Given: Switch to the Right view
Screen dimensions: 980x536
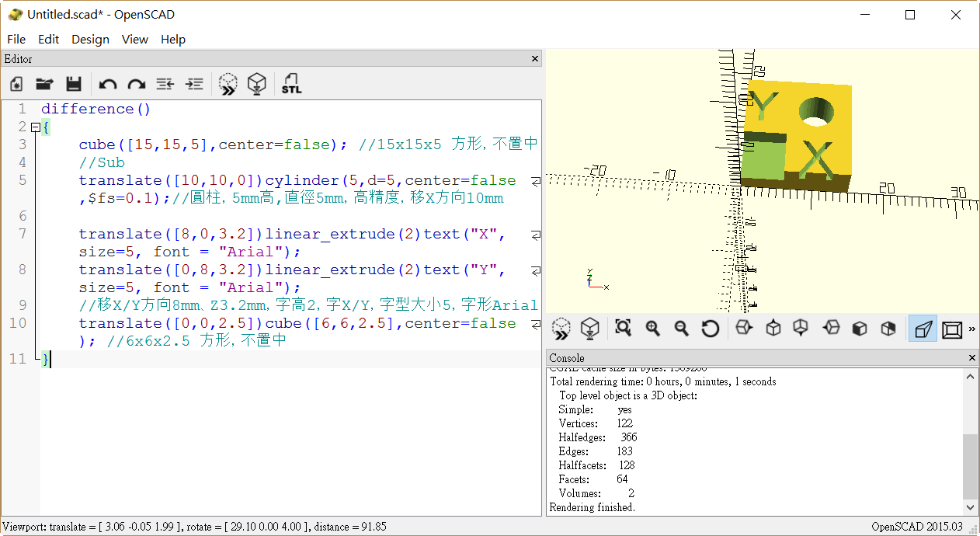Looking at the screenshot, I should [743, 329].
